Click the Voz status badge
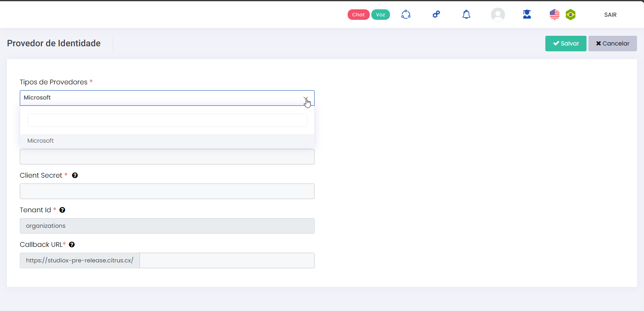Screen dimensions: 644x311 point(380,15)
